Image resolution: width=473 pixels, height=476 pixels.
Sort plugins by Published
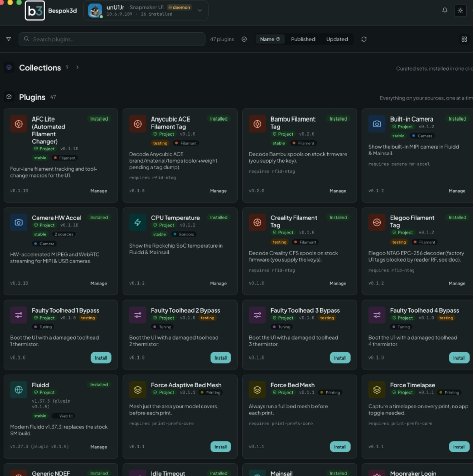tap(303, 39)
